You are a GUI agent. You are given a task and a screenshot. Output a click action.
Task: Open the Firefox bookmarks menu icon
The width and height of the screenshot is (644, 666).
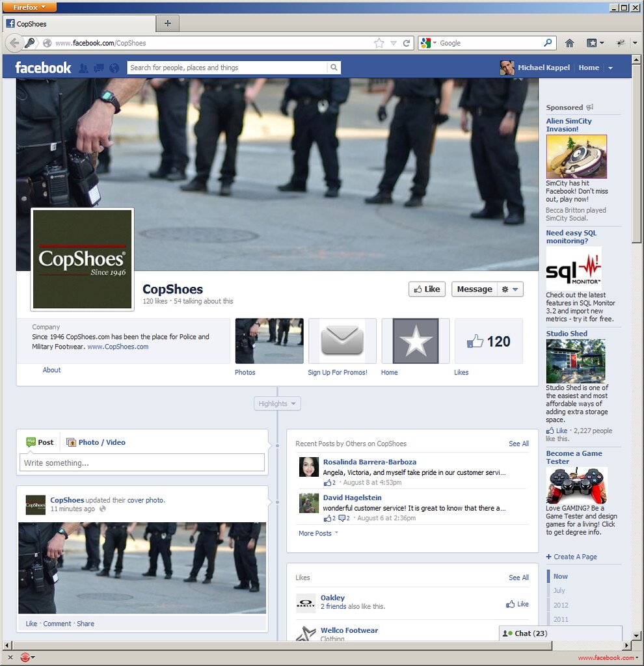pos(595,43)
